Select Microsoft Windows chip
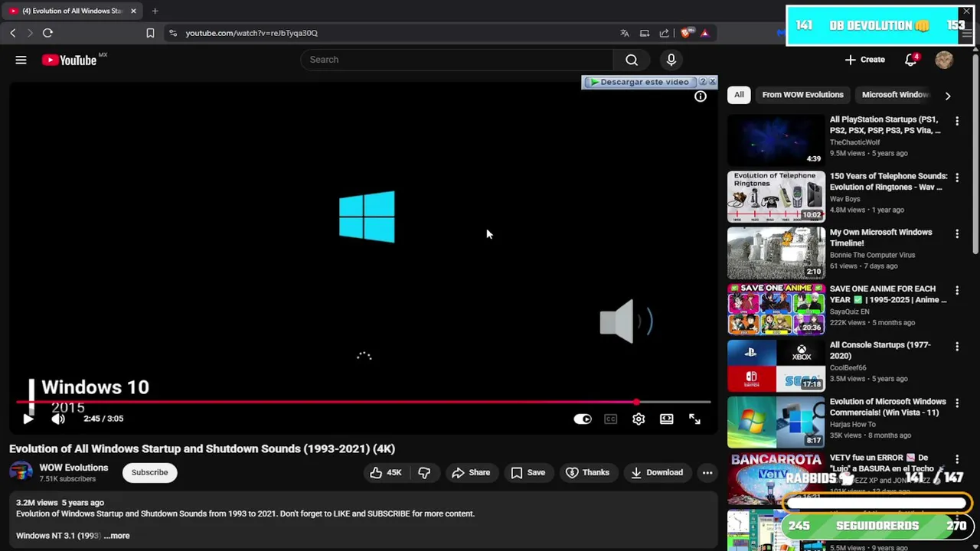Viewport: 980px width, 551px height. 895,95
